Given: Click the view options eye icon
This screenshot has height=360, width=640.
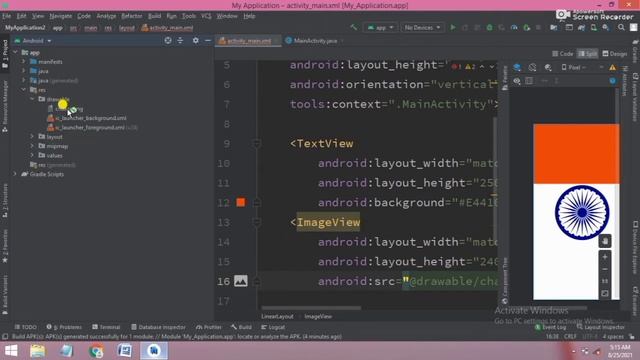Looking at the screenshot, I should [517, 81].
